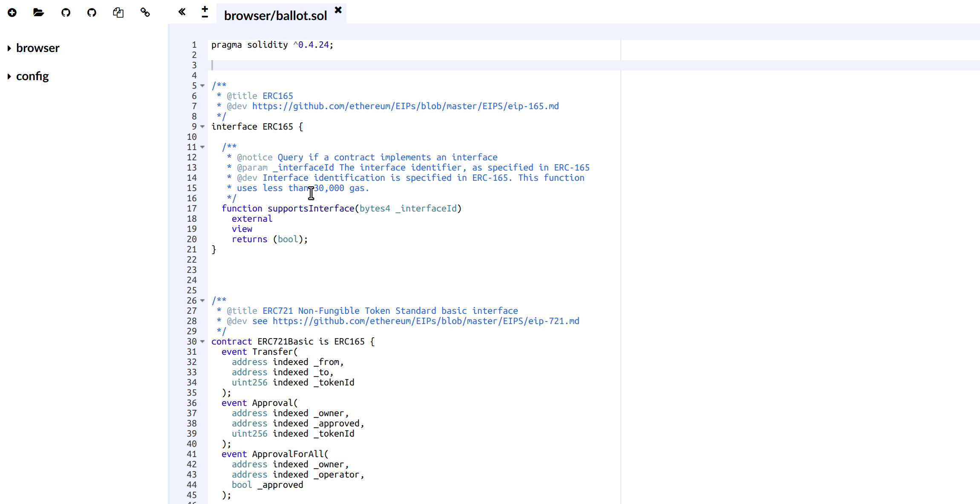The width and height of the screenshot is (980, 504).
Task: Fold the ERC721 title comment at line 26
Action: point(203,301)
